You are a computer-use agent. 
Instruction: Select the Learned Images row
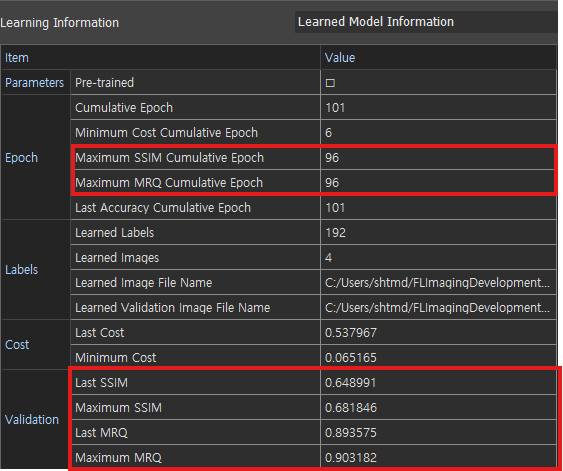[313, 258]
